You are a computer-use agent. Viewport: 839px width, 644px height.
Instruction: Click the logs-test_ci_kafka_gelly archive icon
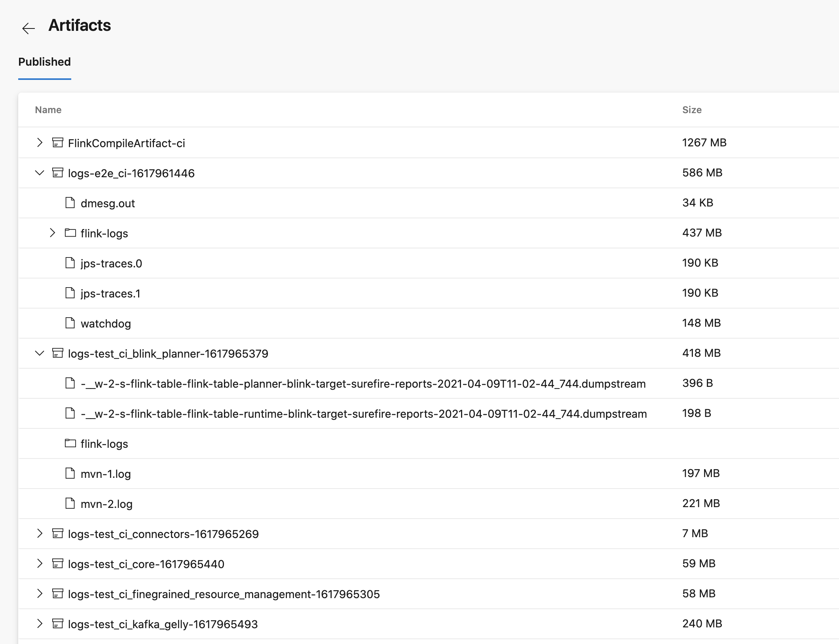click(x=58, y=624)
